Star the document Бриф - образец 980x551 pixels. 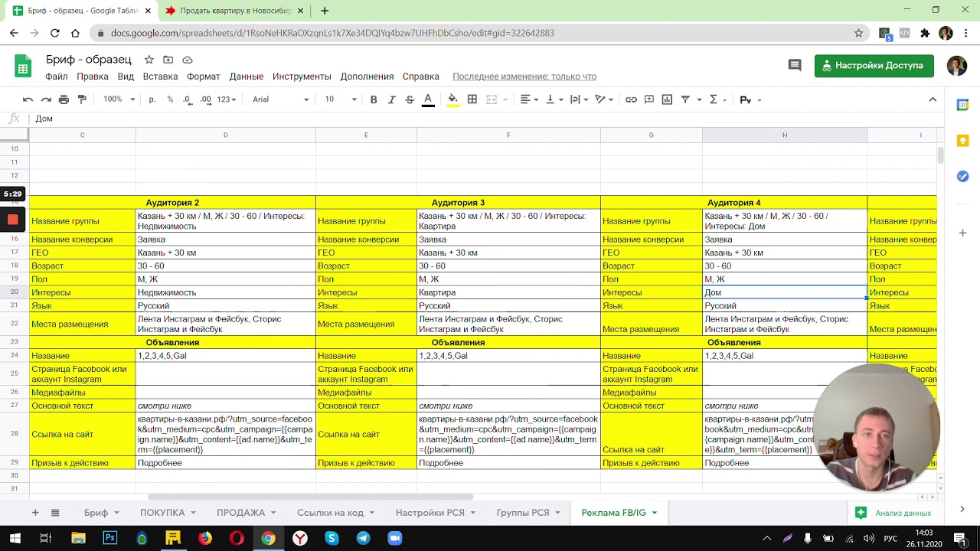(149, 60)
